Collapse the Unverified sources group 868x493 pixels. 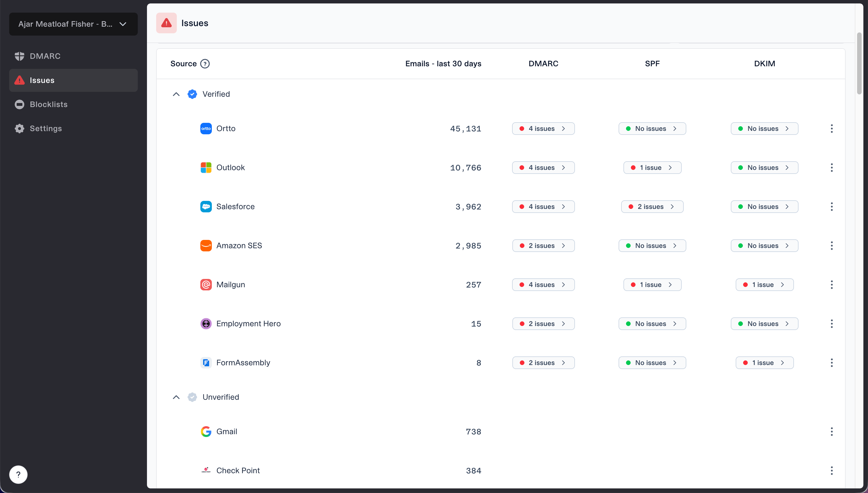point(176,397)
